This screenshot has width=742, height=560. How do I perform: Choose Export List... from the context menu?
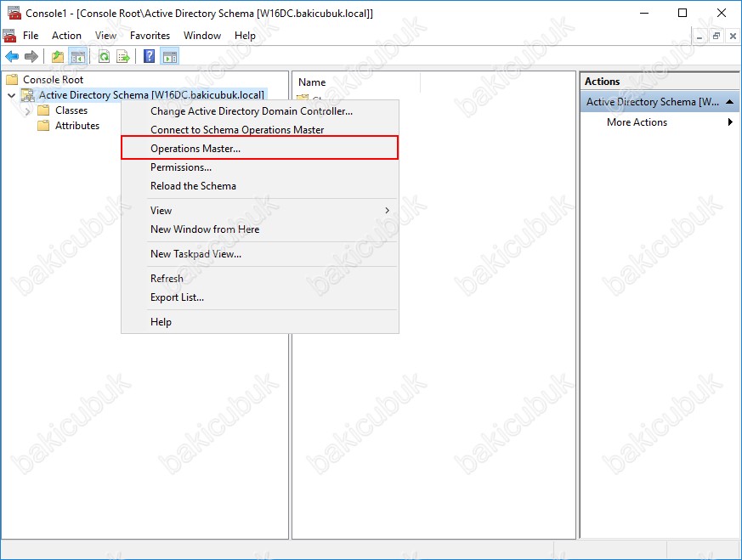(260, 297)
